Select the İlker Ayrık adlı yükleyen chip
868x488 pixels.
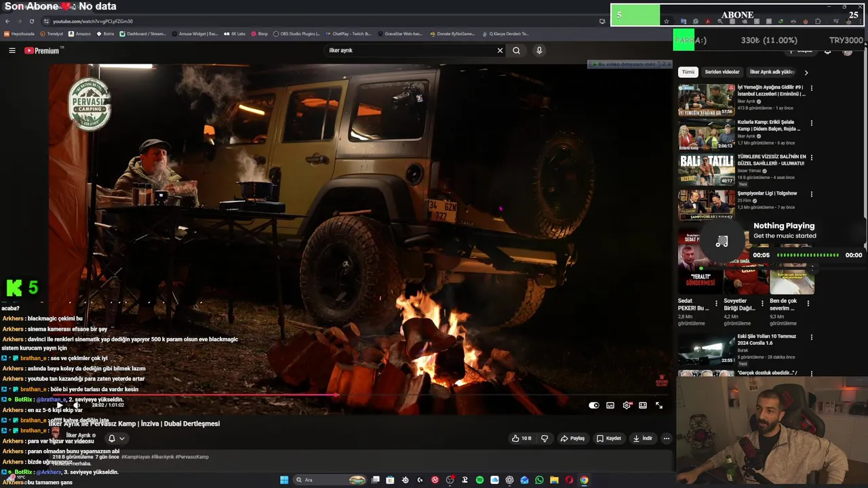coord(772,72)
